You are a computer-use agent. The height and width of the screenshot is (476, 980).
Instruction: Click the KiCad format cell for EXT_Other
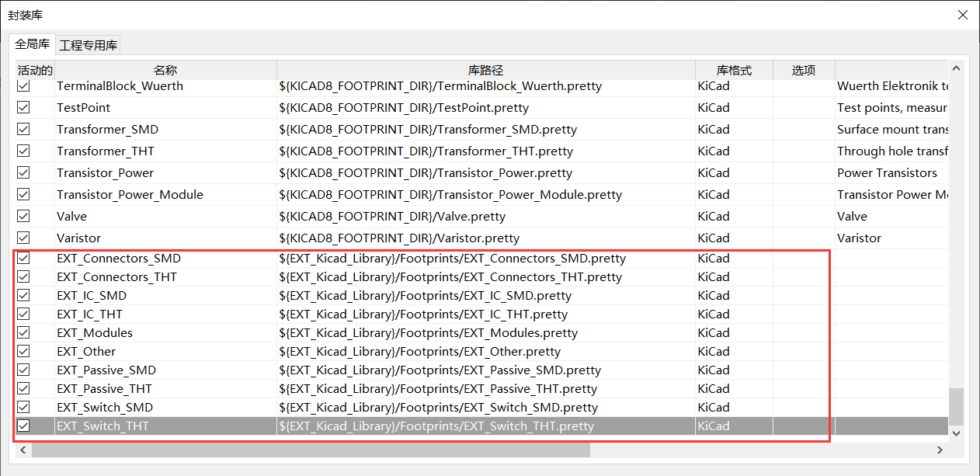point(733,351)
